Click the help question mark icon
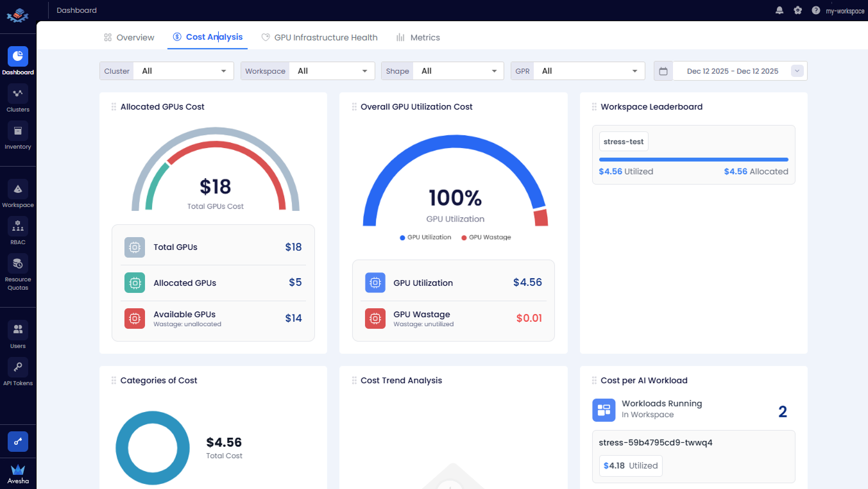The height and width of the screenshot is (489, 868). click(815, 10)
